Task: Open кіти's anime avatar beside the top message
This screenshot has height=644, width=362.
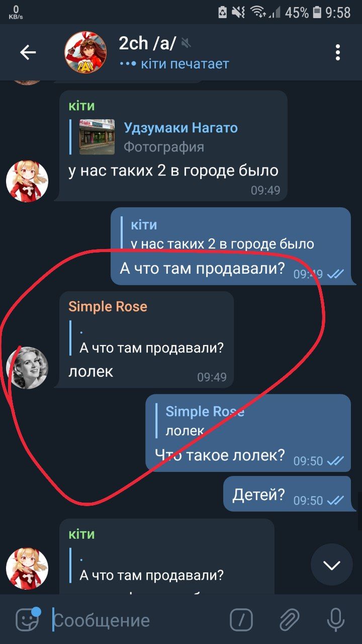Action: pos(27,181)
